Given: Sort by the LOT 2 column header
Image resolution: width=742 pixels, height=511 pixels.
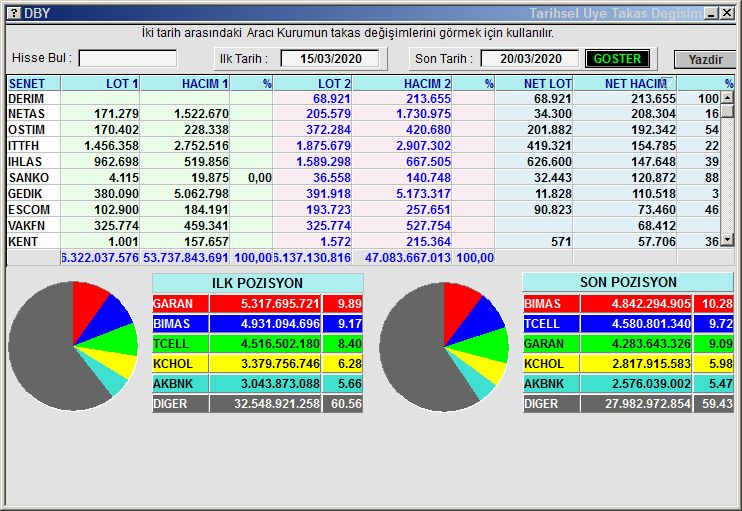Looking at the screenshot, I should click(312, 84).
